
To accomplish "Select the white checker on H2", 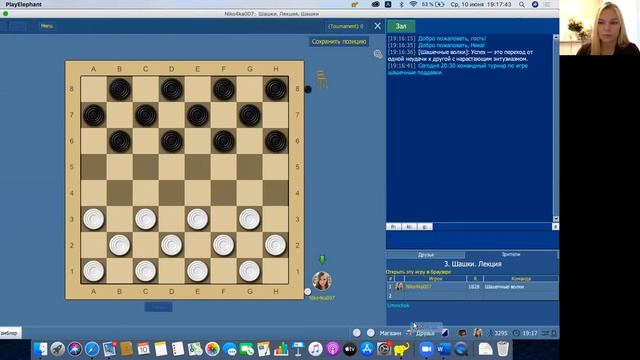I will tap(276, 245).
